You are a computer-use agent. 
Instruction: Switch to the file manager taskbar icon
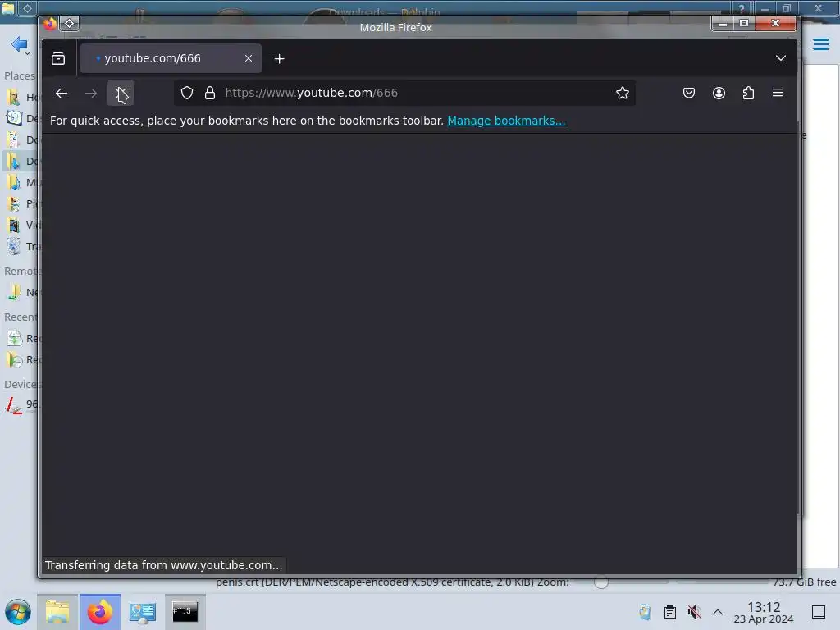57,612
